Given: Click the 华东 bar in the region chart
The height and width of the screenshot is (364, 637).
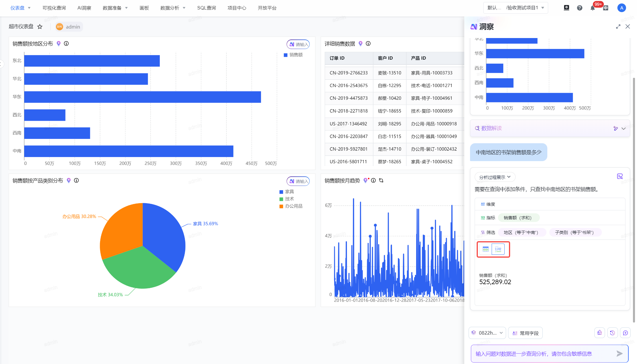Looking at the screenshot, I should pos(142,97).
